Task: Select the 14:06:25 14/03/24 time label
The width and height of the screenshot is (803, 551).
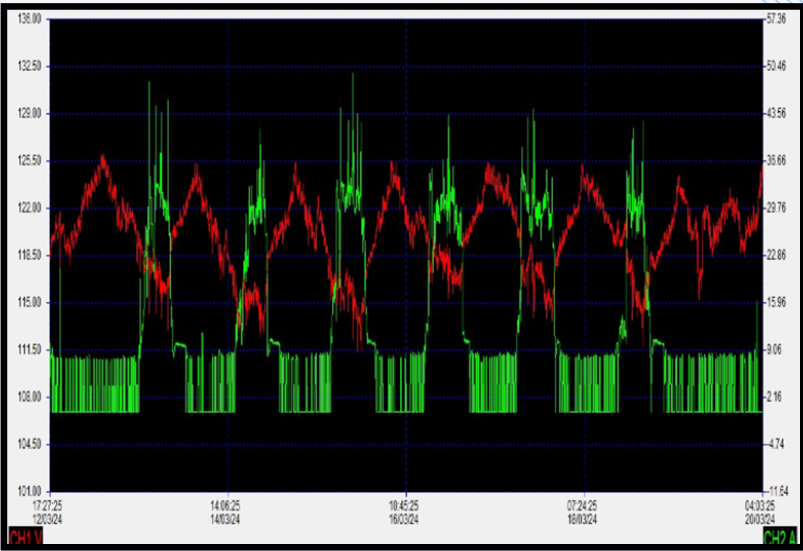Action: click(223, 511)
